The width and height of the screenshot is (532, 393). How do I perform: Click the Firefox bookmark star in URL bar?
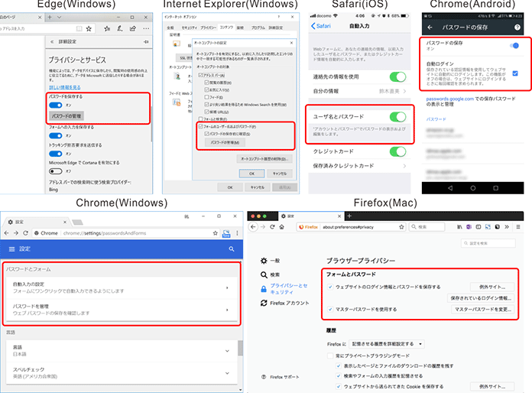tap(401, 227)
